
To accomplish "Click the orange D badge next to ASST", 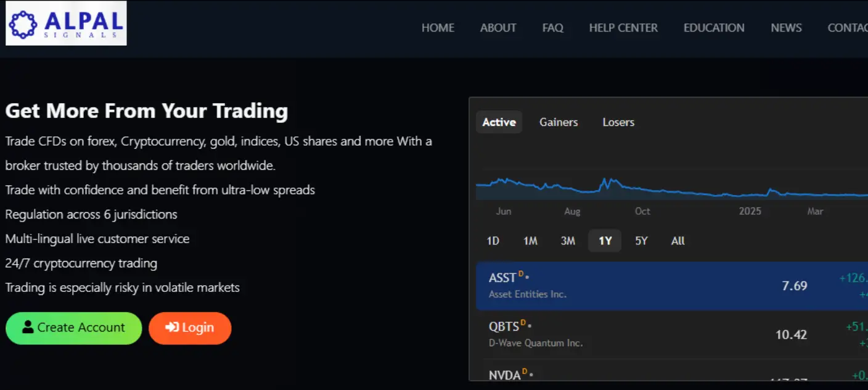I will click(x=521, y=273).
